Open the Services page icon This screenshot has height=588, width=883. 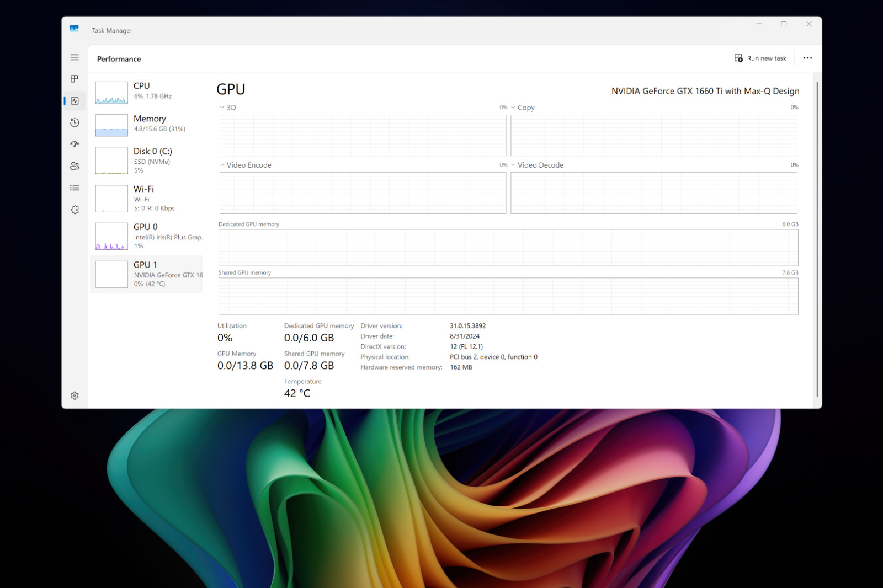[x=75, y=210]
